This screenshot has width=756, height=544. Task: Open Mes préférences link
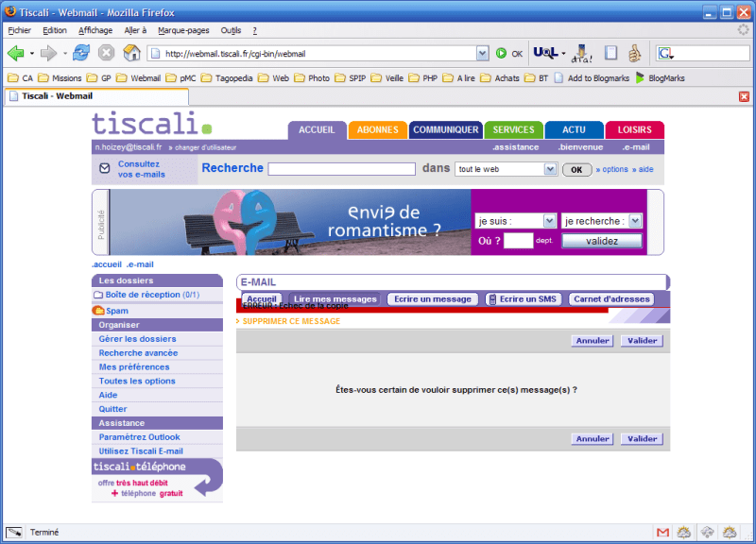tap(134, 367)
